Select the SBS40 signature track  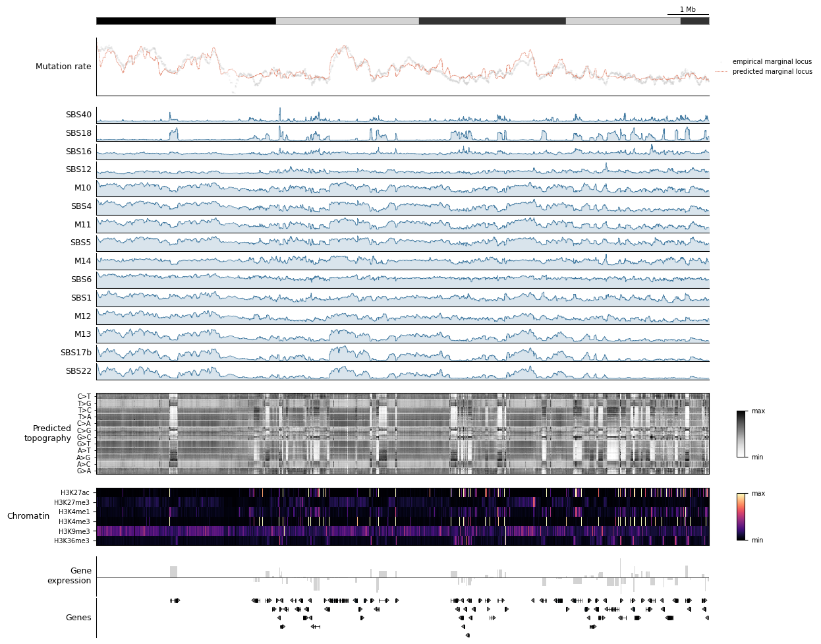[x=78, y=114]
